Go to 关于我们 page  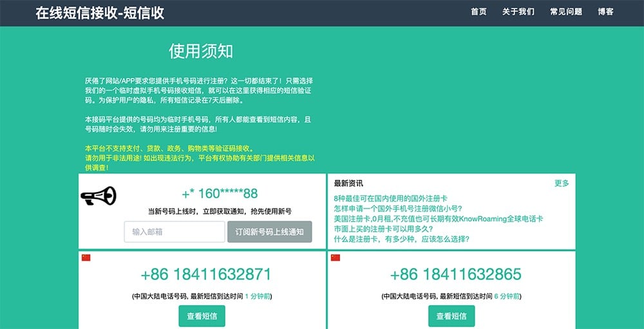pos(518,12)
